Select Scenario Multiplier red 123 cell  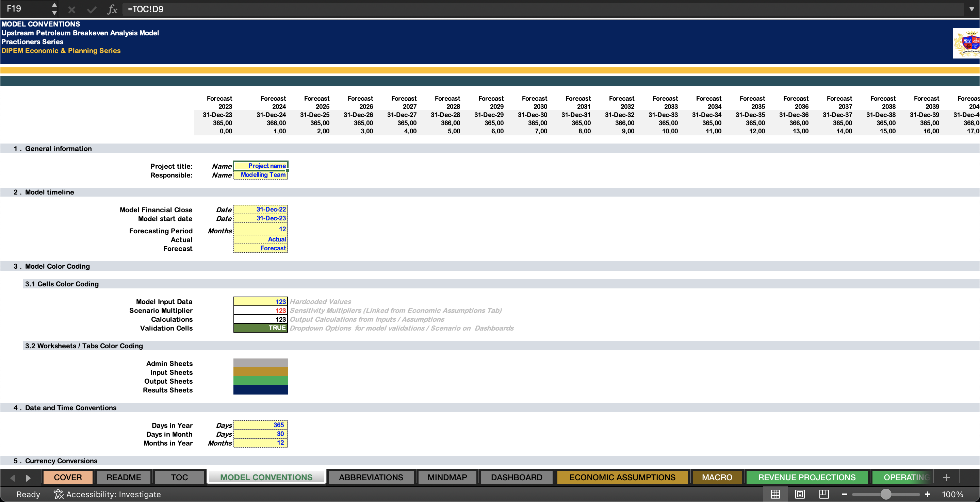(x=261, y=310)
